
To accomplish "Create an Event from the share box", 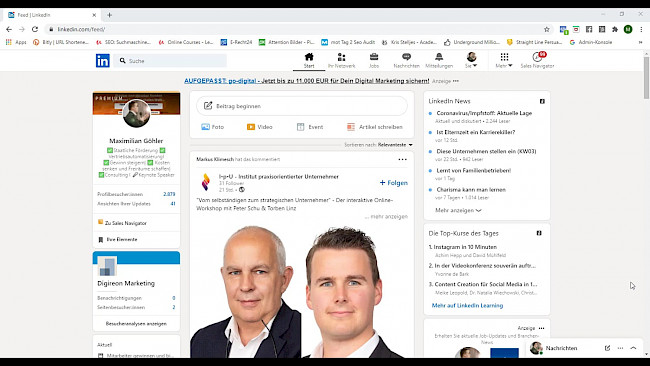I will pos(310,127).
